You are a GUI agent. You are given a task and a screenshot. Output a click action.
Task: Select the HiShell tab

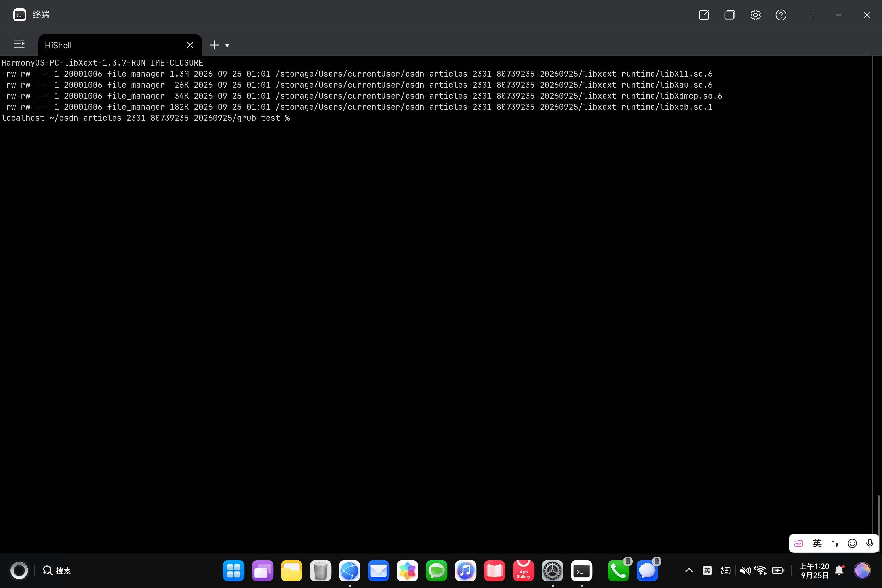point(120,46)
